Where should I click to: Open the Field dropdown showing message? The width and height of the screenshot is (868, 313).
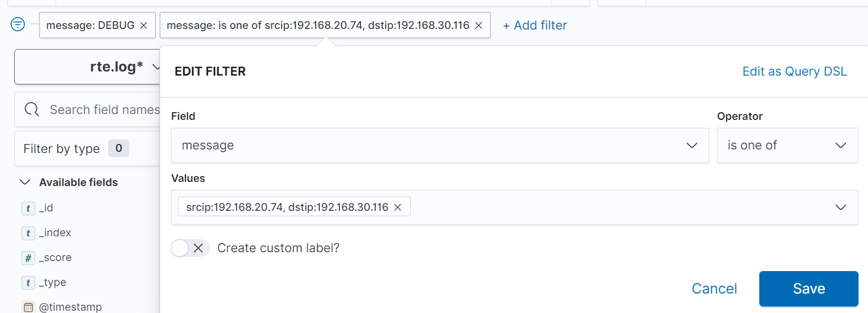(440, 145)
